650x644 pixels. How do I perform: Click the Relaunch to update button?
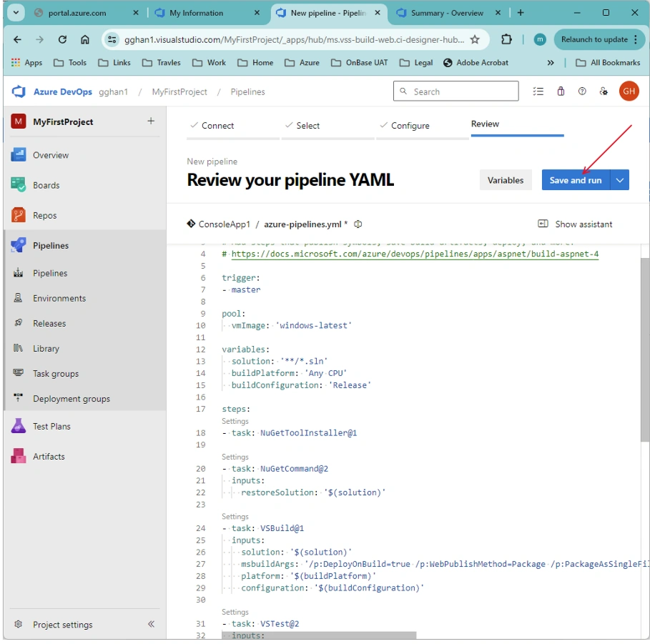pos(594,39)
